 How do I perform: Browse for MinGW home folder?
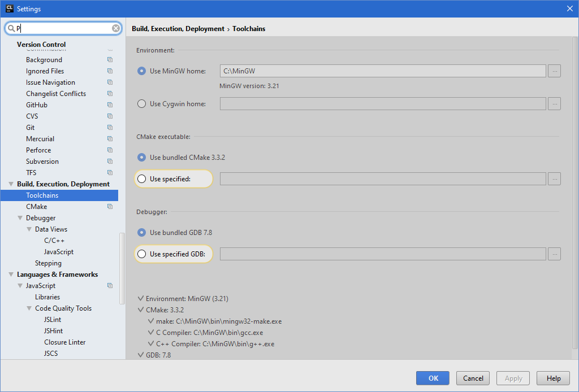point(554,71)
